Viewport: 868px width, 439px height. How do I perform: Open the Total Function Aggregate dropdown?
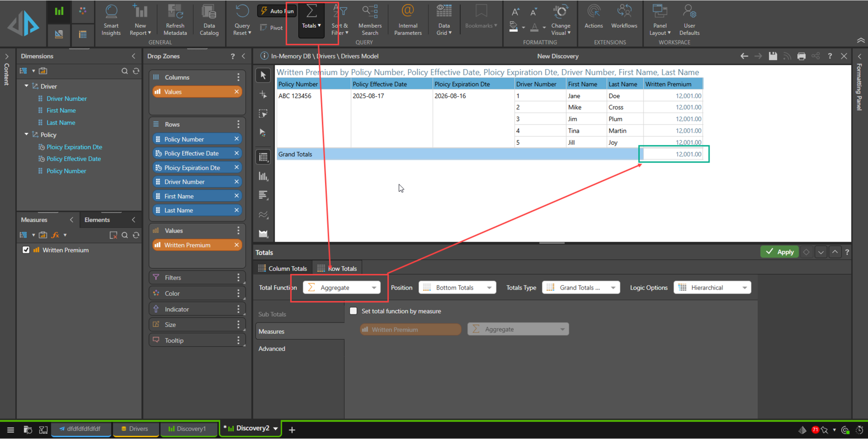coord(342,288)
